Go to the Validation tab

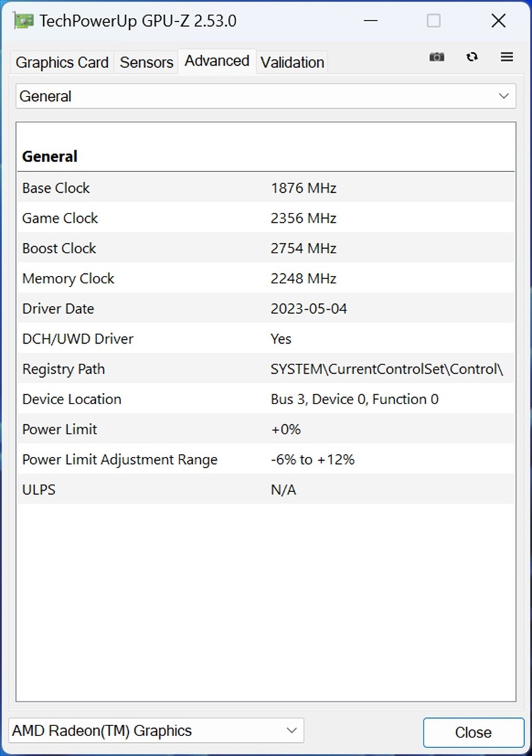click(293, 63)
